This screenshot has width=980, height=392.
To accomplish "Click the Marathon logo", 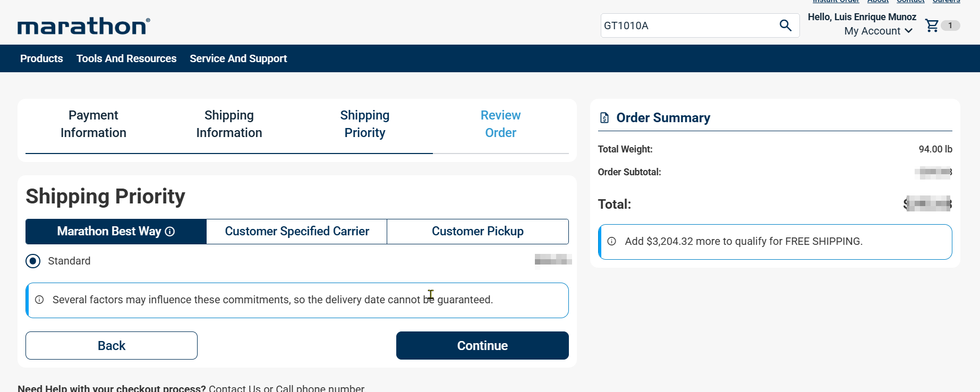I will [x=84, y=26].
